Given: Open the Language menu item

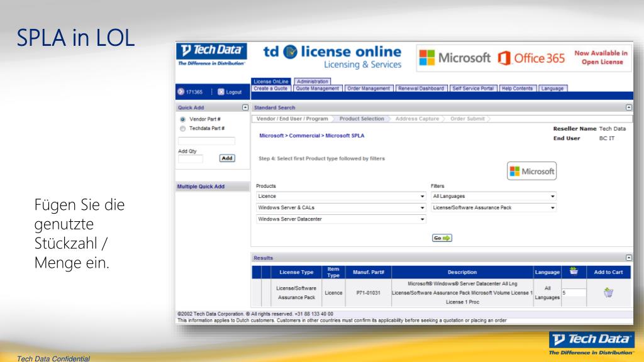Looking at the screenshot, I should pyautogui.click(x=552, y=88).
